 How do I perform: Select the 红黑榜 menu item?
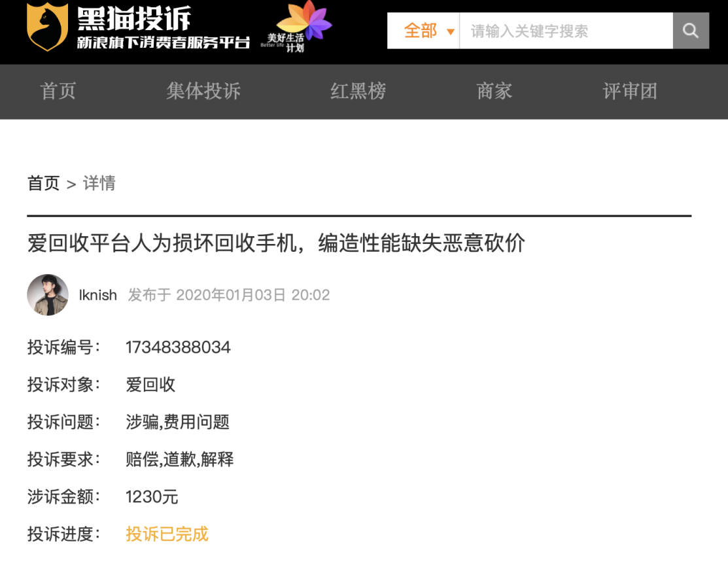[358, 92]
